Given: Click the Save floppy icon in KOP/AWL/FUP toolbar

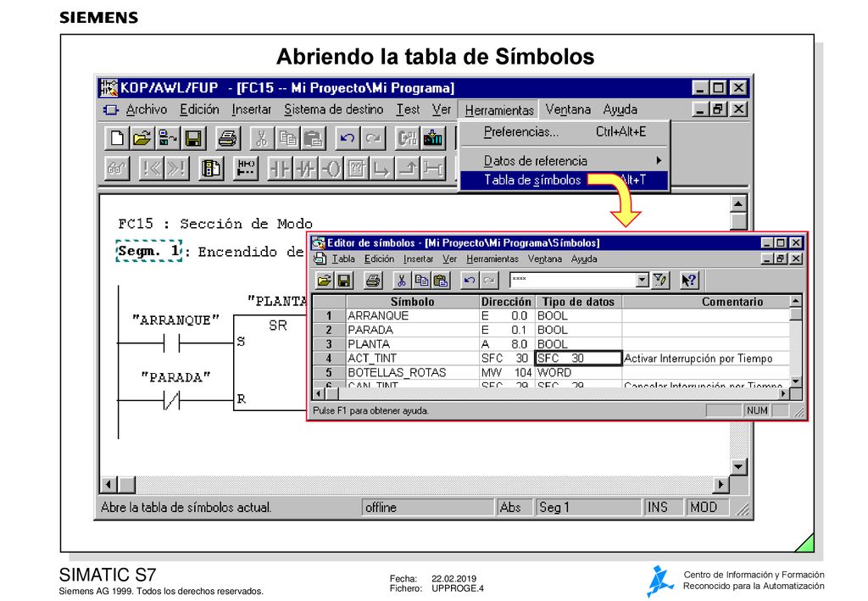Looking at the screenshot, I should coord(193,138).
